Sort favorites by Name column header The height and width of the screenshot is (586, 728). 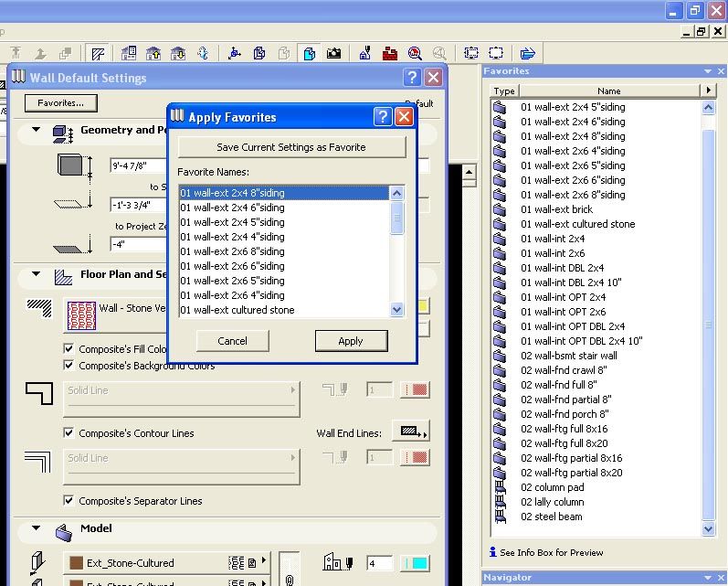pos(608,91)
